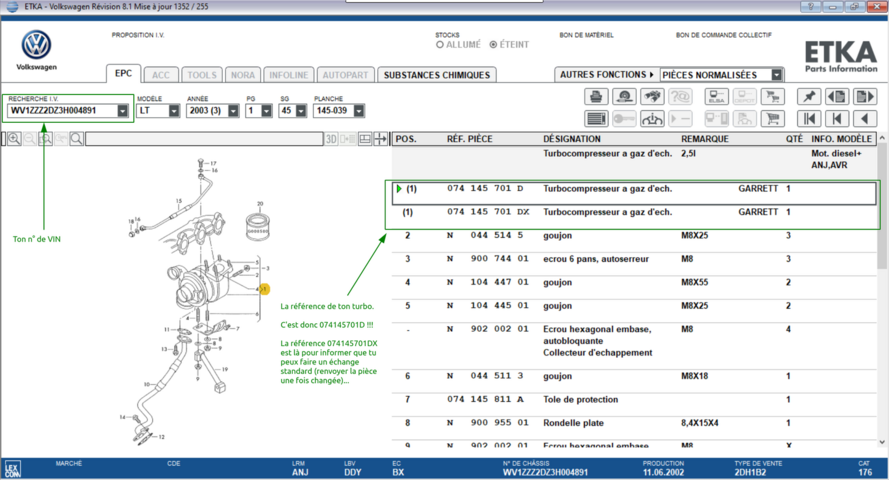Viewport: 889px width, 480px height.
Task: Click the RÉF. PIÈCE column header
Action: 469,139
